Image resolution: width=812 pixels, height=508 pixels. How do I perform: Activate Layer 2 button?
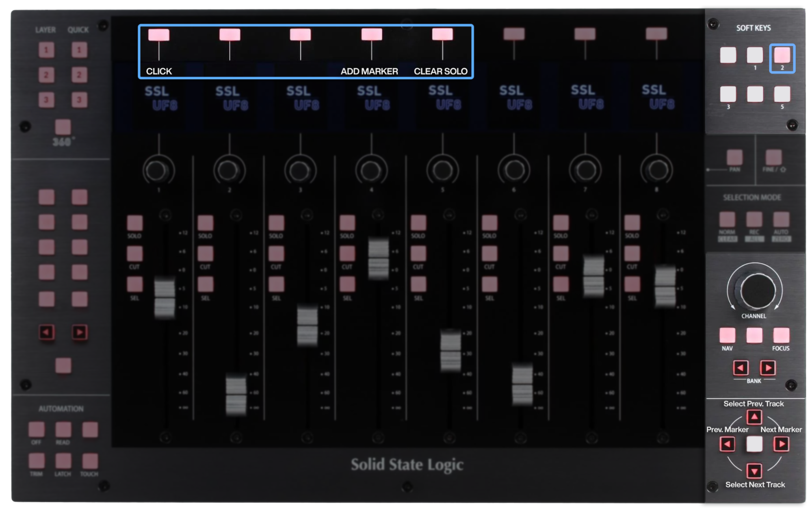[x=46, y=75]
